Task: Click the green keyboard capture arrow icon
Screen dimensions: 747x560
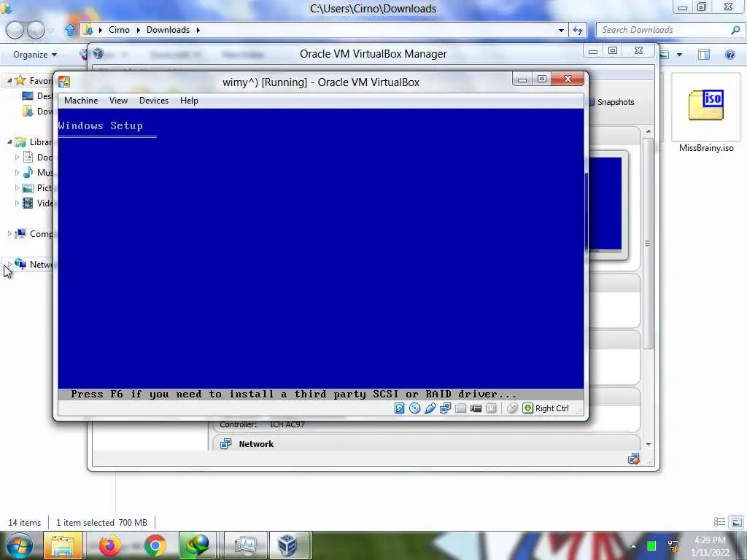Action: coord(528,408)
